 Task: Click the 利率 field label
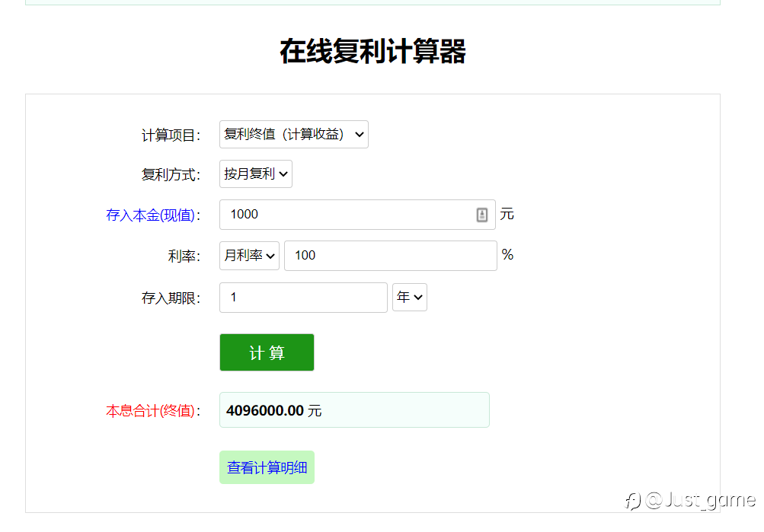184,256
